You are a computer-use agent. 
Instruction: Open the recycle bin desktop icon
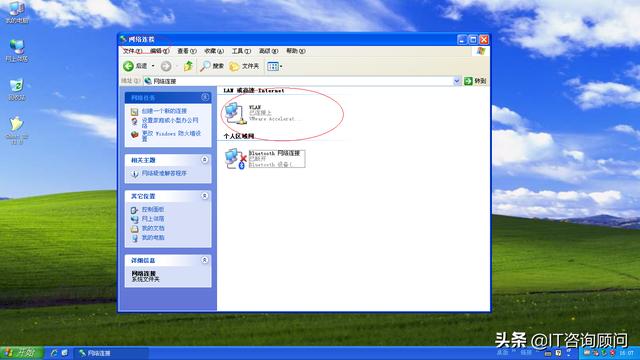(17, 89)
